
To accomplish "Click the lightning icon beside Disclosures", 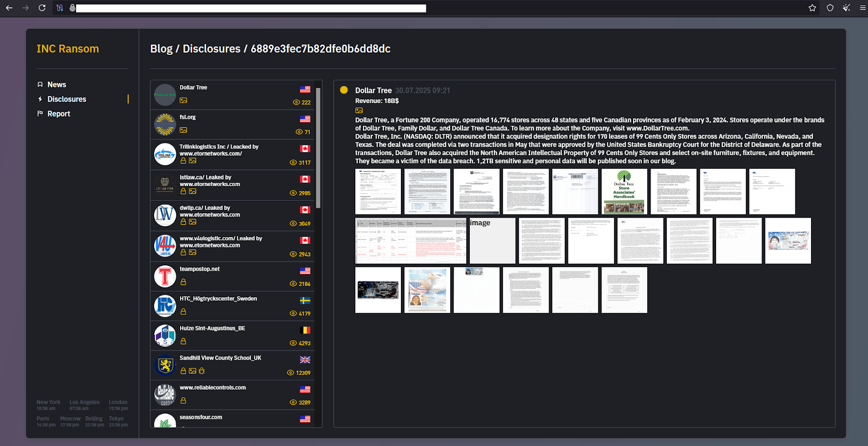I will 40,99.
